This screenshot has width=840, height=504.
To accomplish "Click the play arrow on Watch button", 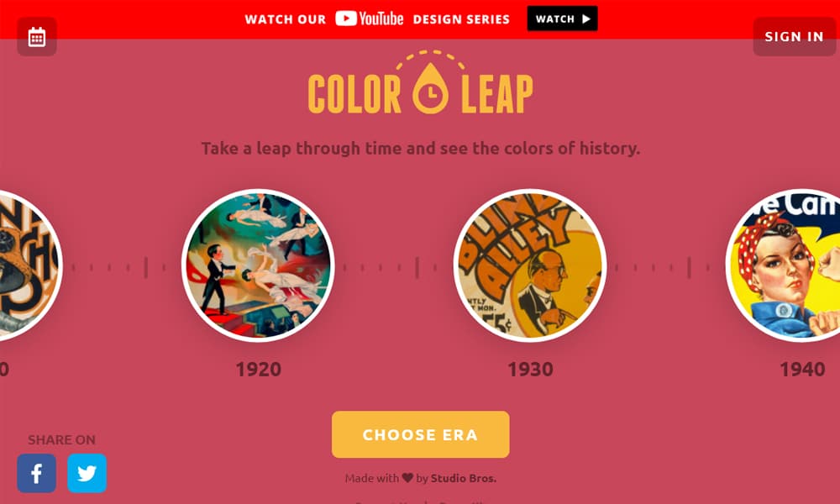I will coord(586,18).
